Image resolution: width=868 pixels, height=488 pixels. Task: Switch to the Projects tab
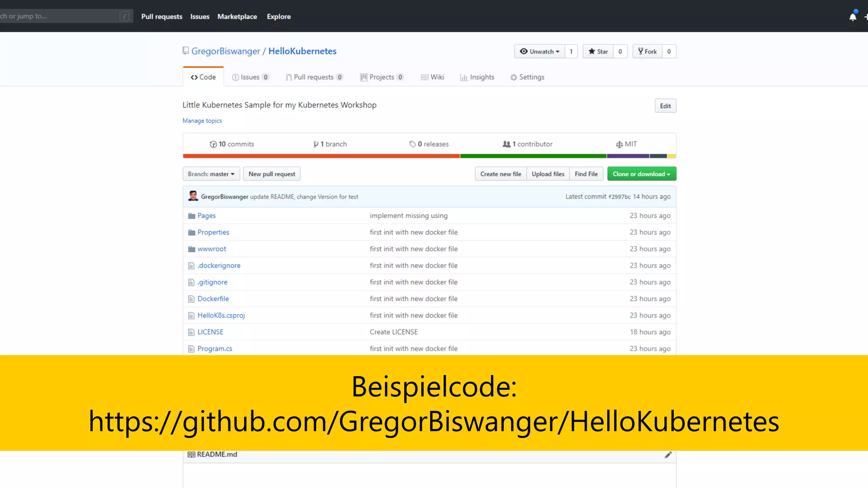381,77
